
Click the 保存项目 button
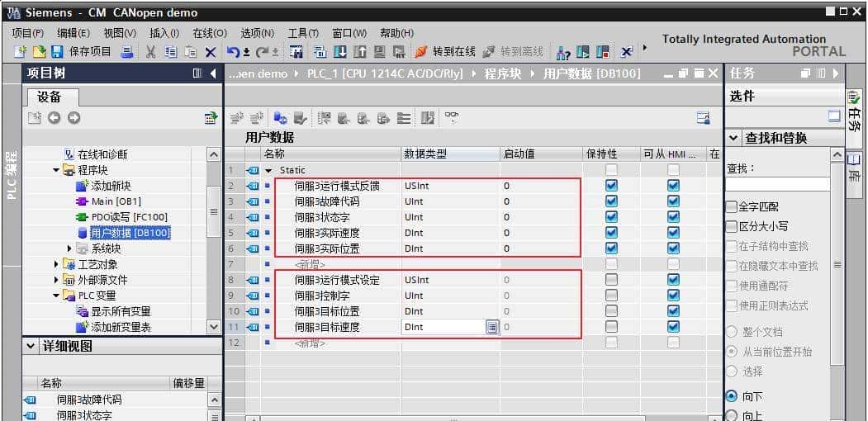(x=84, y=52)
